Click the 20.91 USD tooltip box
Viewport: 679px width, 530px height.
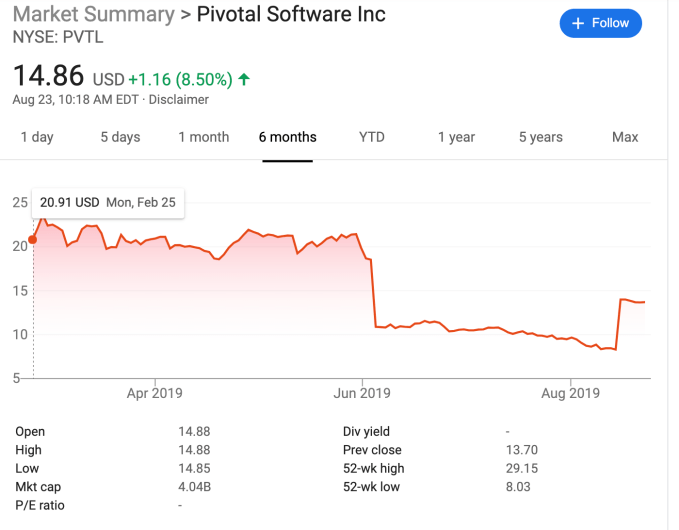[x=107, y=202]
